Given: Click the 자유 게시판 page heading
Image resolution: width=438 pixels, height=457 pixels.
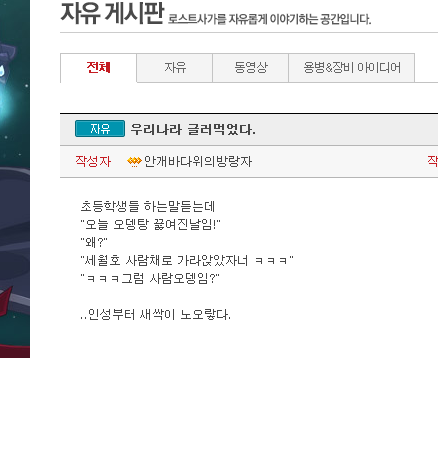Looking at the screenshot, I should [112, 14].
